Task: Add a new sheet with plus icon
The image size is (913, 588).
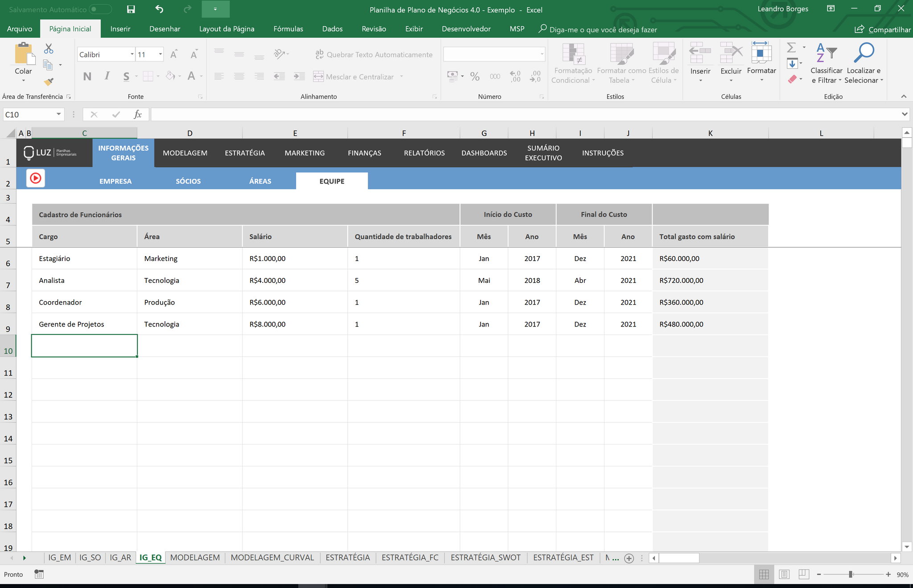Action: [629, 558]
